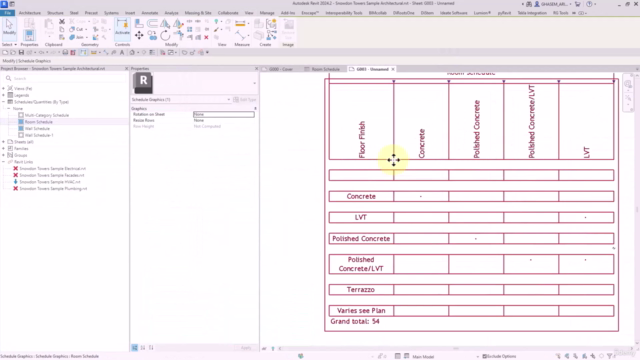Viewport: 640px width, 360px height.
Task: Select the Offset tool in ribbon
Action: (152, 23)
